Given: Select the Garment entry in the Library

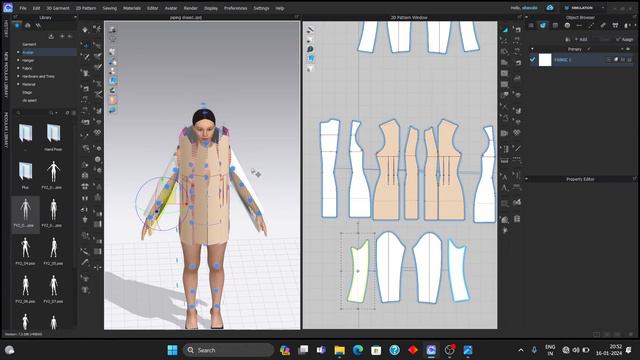Looking at the screenshot, I should (29, 44).
